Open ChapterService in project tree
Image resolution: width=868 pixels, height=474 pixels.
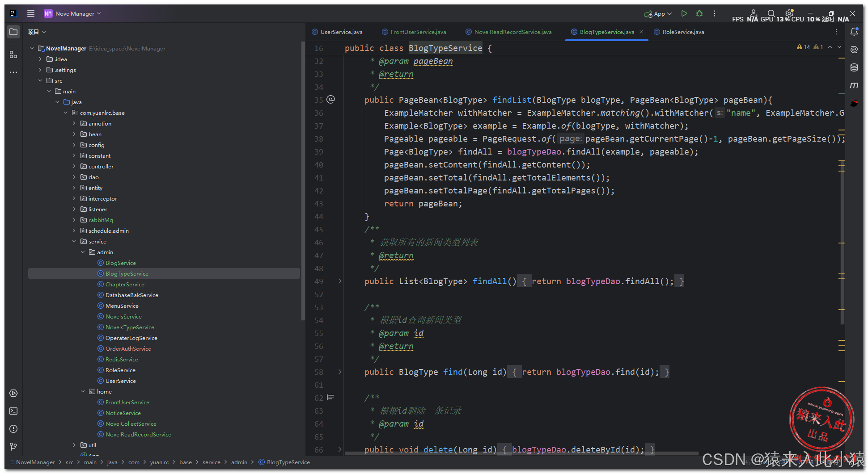click(x=125, y=284)
